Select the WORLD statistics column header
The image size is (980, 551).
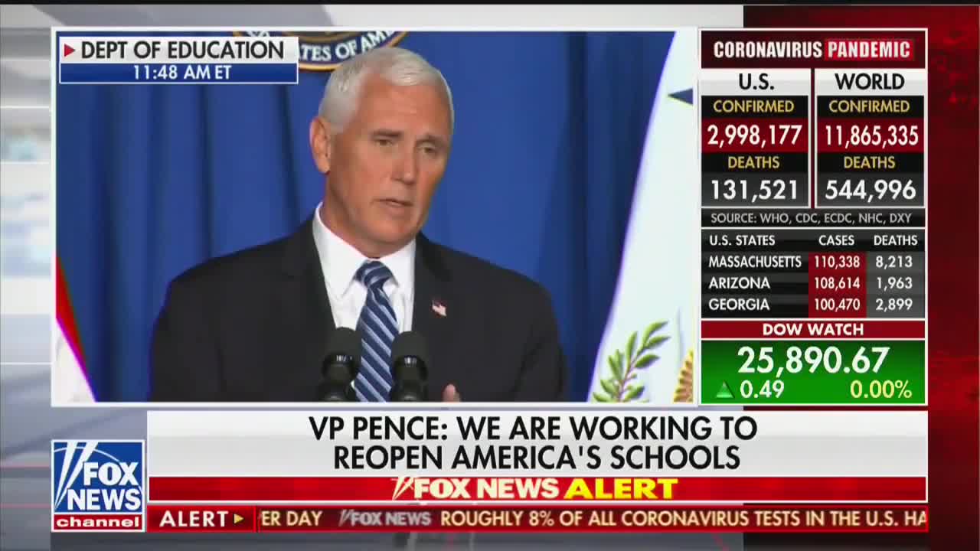tap(869, 81)
